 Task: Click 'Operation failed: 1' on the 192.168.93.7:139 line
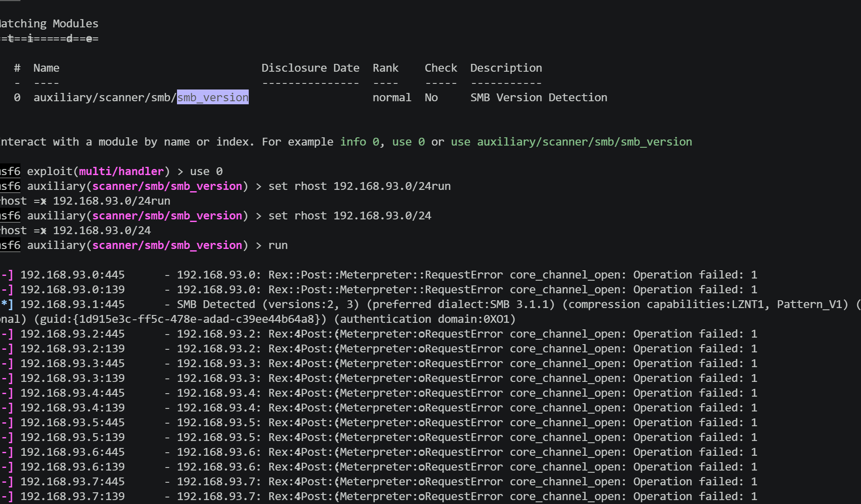[x=695, y=496]
